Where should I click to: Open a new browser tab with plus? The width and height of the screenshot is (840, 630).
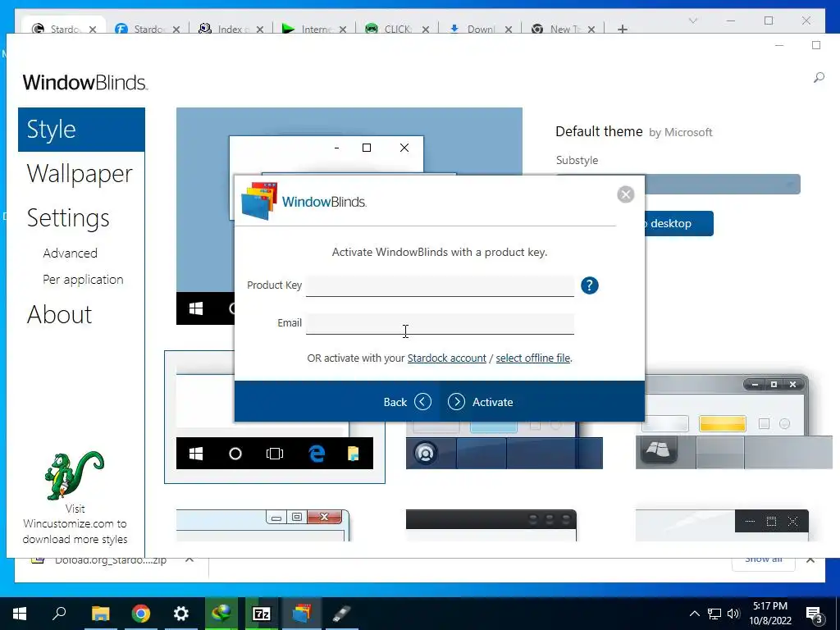pyautogui.click(x=622, y=29)
